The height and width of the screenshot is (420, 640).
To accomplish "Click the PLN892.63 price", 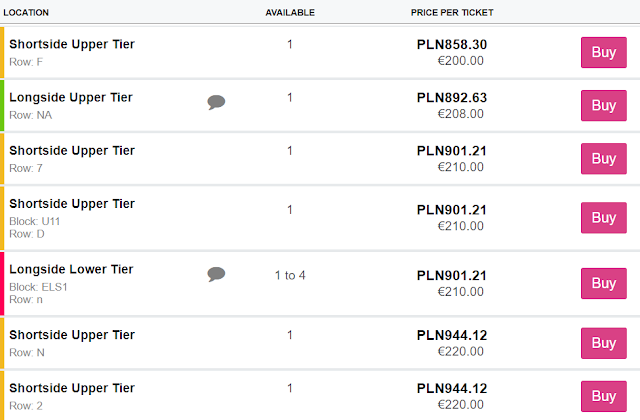I will (x=452, y=97).
